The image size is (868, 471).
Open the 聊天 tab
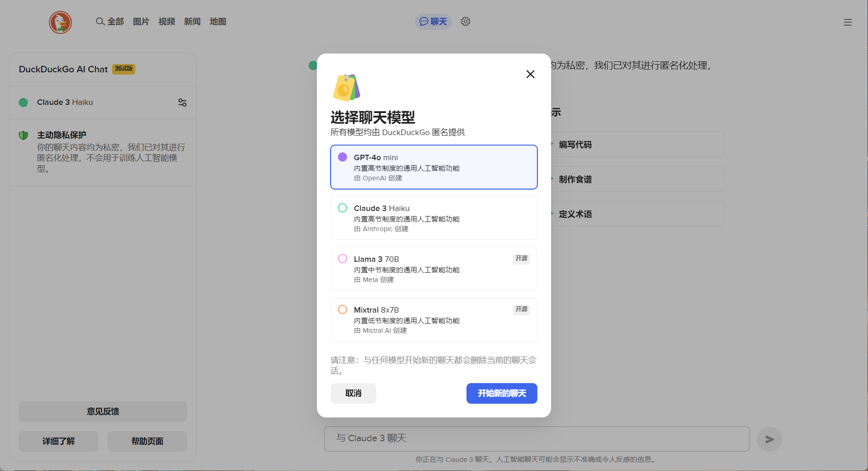coord(433,22)
